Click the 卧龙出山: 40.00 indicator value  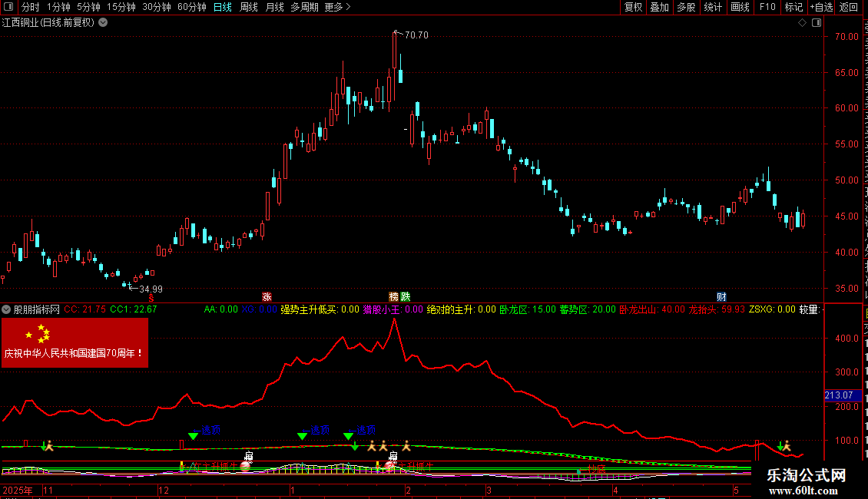(x=651, y=309)
